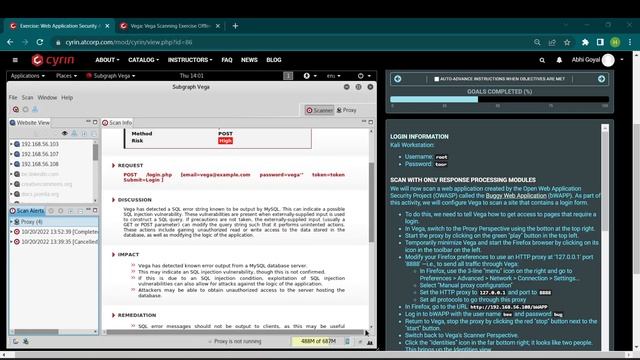Open the Buggy Web Application link

(516, 196)
